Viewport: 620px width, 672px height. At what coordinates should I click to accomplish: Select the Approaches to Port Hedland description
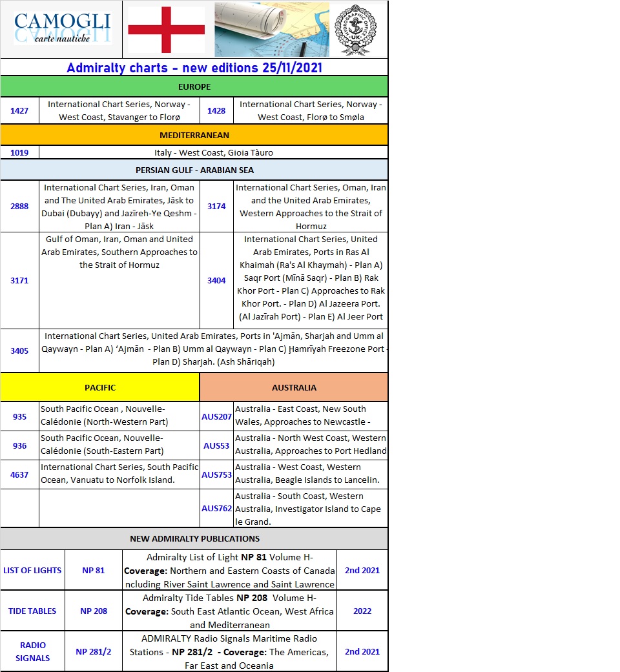coord(311,444)
